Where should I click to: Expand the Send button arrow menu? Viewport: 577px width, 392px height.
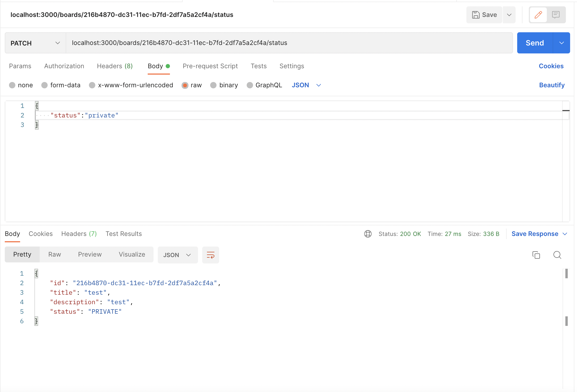[x=561, y=43]
